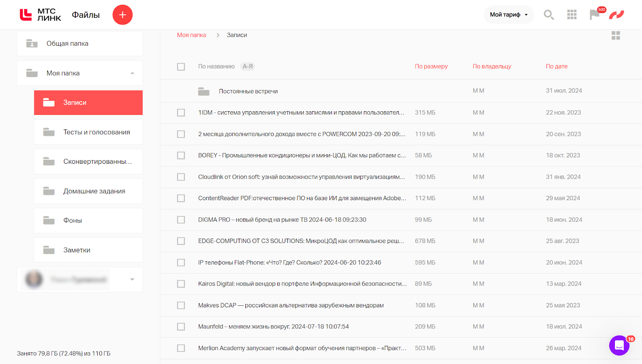Open the flag notifications icon with 500 badge

[595, 15]
